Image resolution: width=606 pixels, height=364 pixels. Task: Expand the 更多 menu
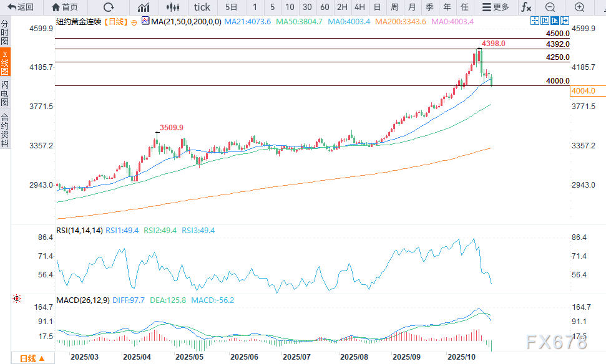496,7
